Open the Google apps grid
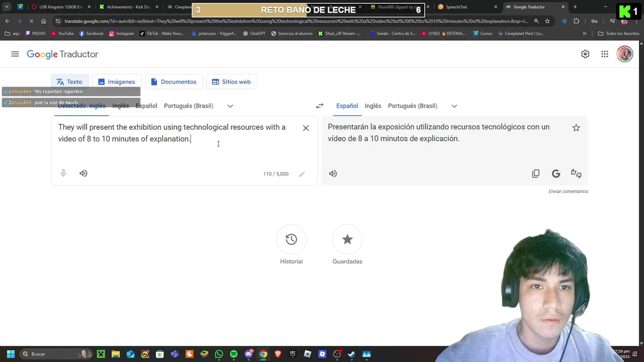This screenshot has height=362, width=644. [605, 54]
